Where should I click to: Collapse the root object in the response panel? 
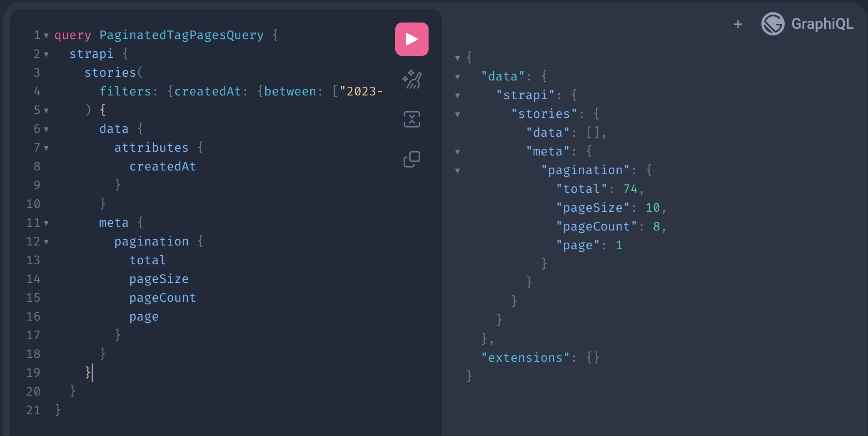(457, 58)
